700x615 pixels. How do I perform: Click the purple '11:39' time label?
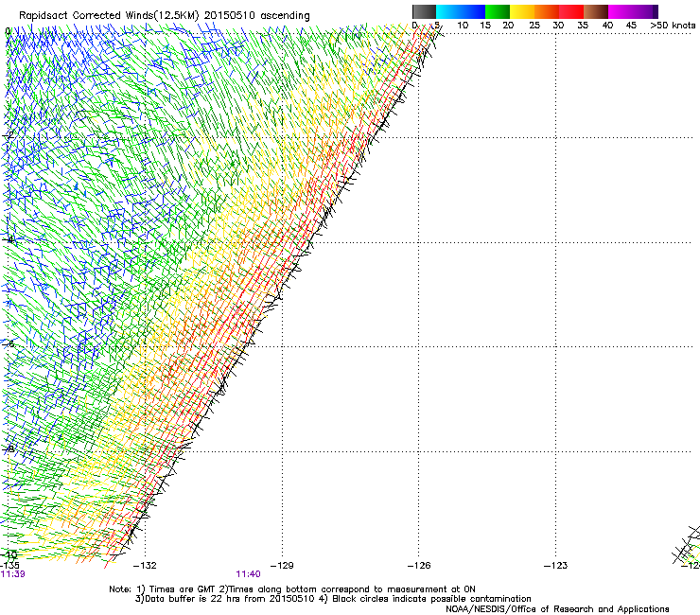(12, 574)
